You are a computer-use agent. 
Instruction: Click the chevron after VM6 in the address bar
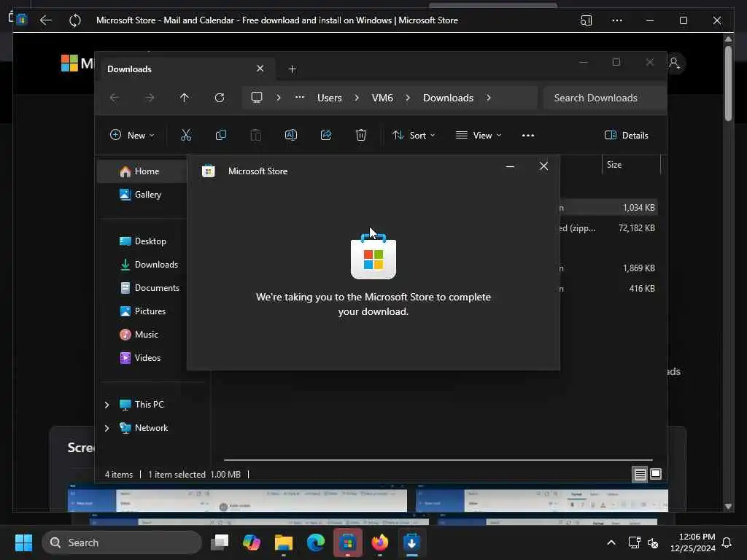408,98
